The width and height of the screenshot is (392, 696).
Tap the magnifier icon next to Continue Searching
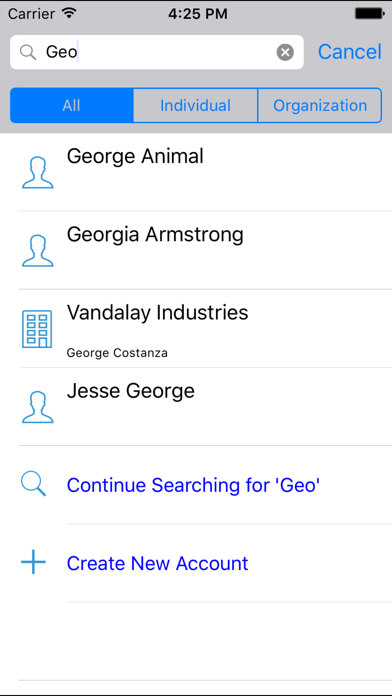click(x=33, y=484)
